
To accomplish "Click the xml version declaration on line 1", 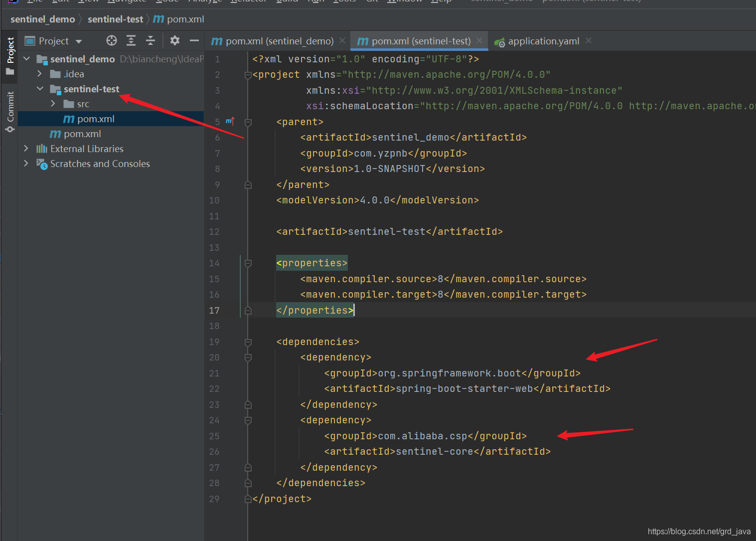I will pyautogui.click(x=366, y=59).
